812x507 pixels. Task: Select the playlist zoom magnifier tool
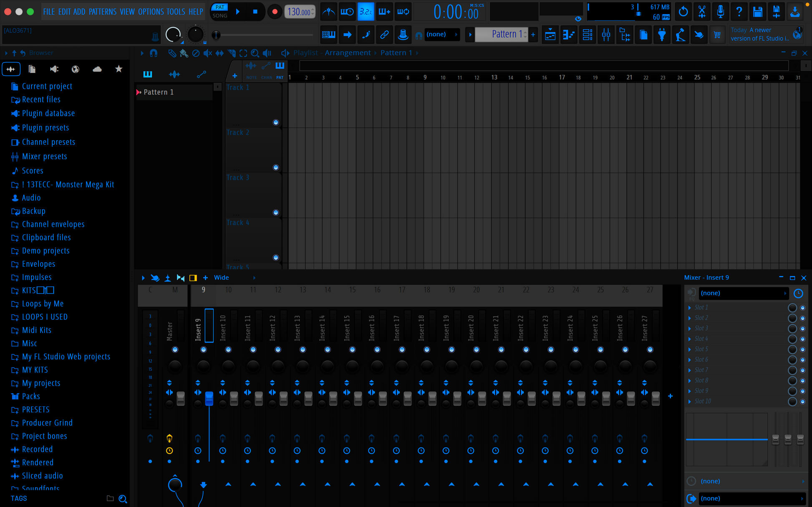tap(255, 53)
